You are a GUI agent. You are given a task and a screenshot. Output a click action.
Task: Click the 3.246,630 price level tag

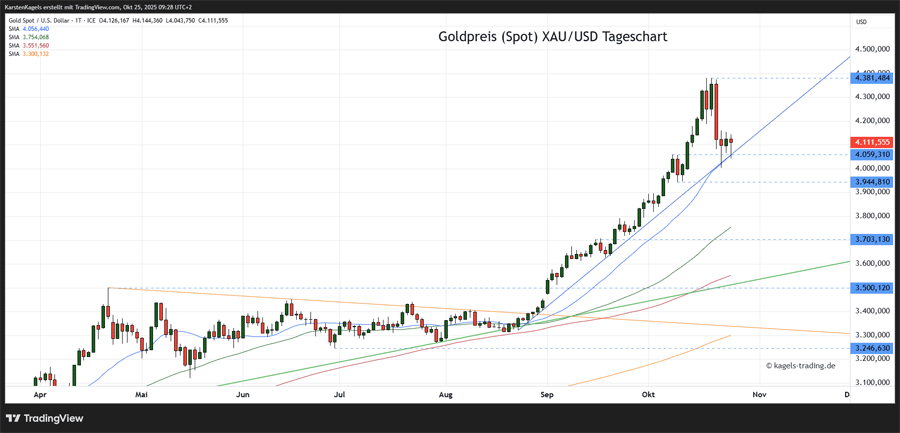[x=871, y=348]
